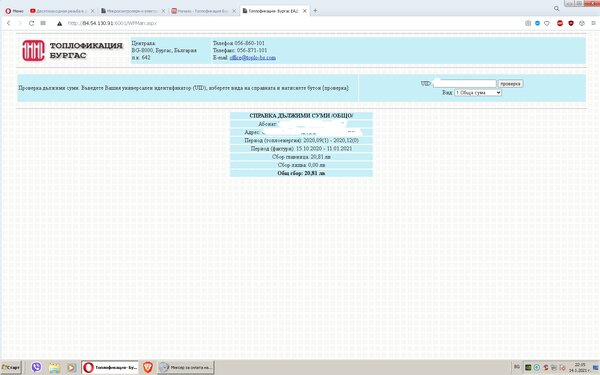Click the проверка button
Image resolution: width=600 pixels, height=375 pixels.
point(510,83)
